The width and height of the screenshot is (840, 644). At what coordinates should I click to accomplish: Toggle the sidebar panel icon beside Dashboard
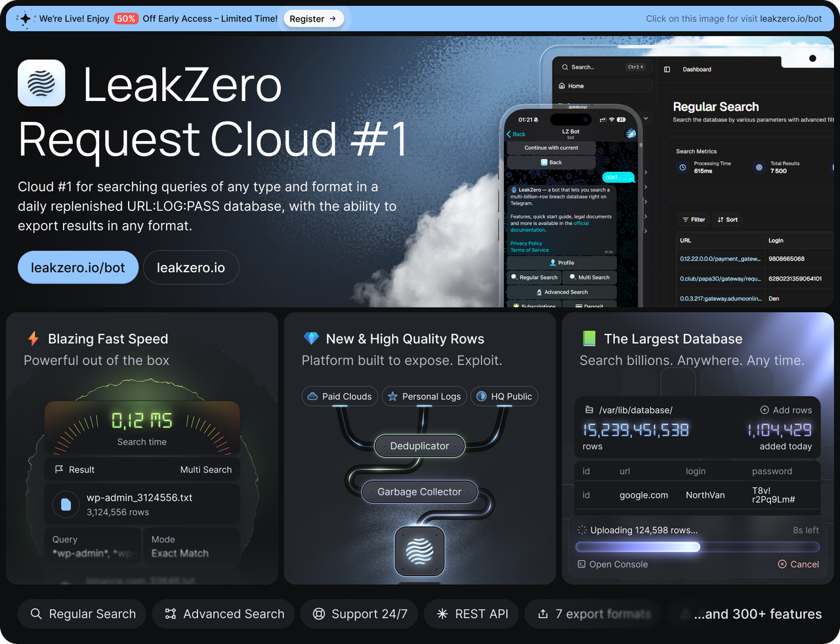pos(667,69)
